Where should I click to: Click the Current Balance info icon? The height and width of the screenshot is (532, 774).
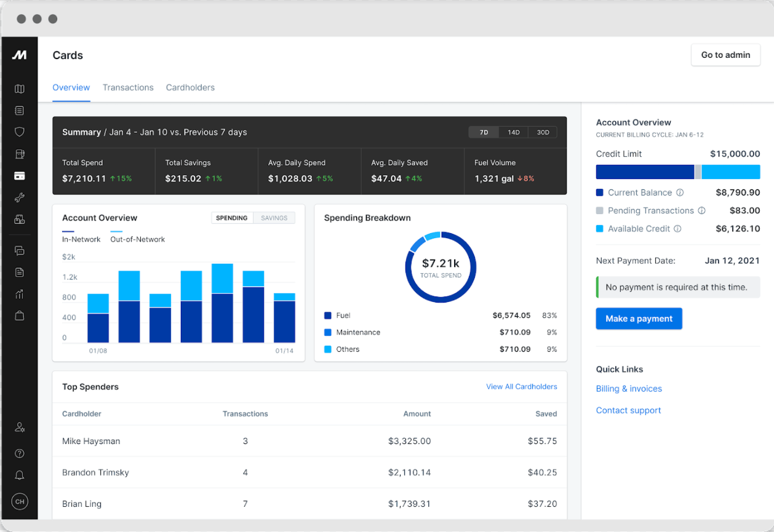point(680,193)
